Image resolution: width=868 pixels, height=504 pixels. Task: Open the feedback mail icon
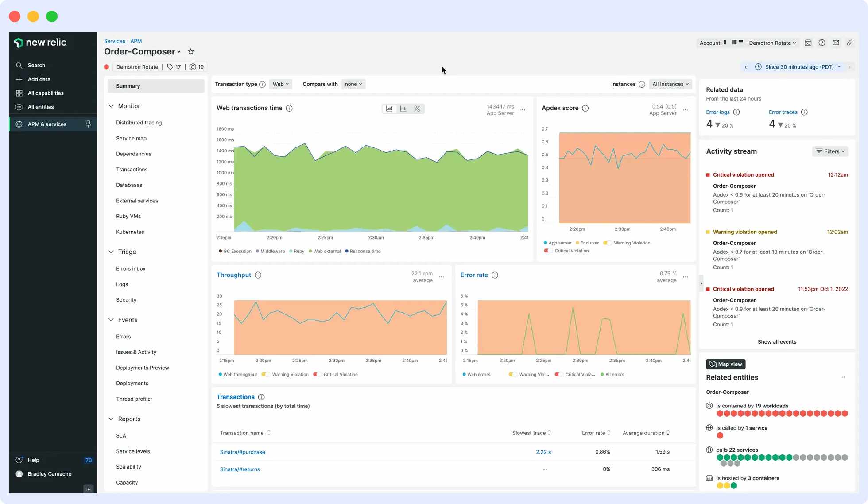tap(836, 43)
